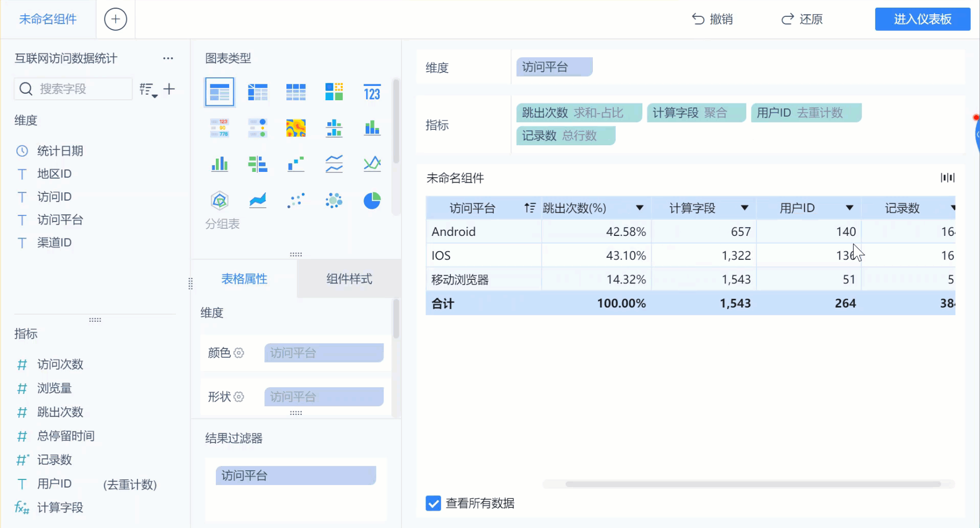Select the 计算字段 field in the indicator list
Screen dimensions: 980x528
click(x=60, y=508)
